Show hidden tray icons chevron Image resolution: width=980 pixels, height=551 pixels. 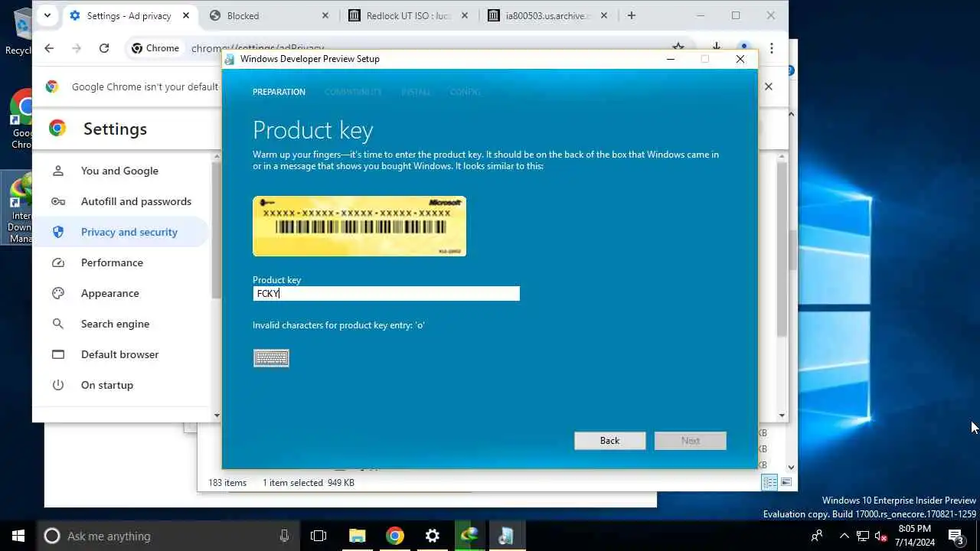844,536
